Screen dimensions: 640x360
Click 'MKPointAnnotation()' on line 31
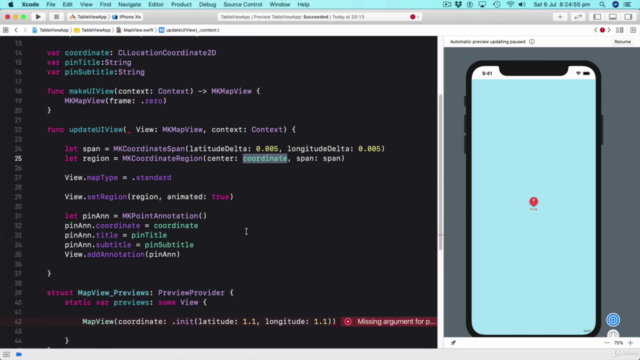click(x=164, y=216)
